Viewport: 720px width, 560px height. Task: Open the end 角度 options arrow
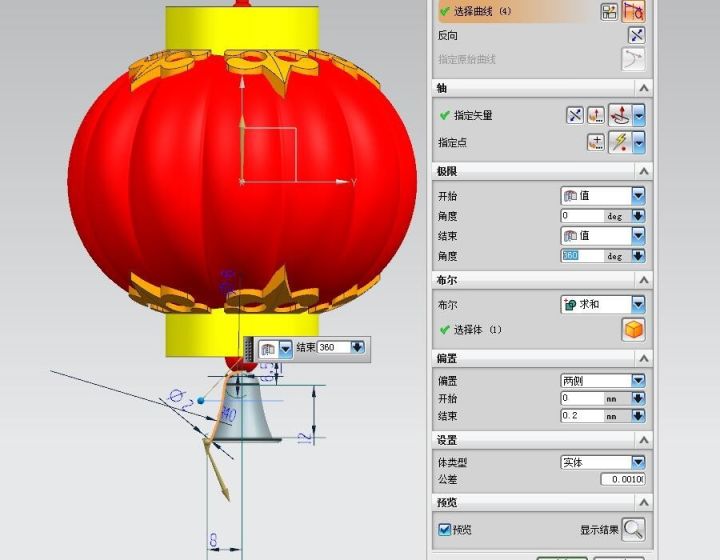pos(638,256)
